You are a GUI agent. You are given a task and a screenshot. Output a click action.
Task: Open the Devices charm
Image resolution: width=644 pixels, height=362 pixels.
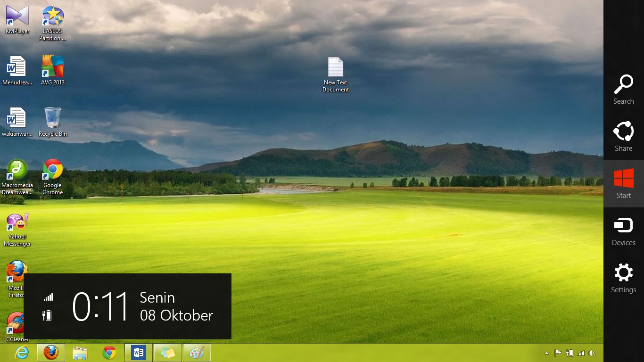coord(623,231)
